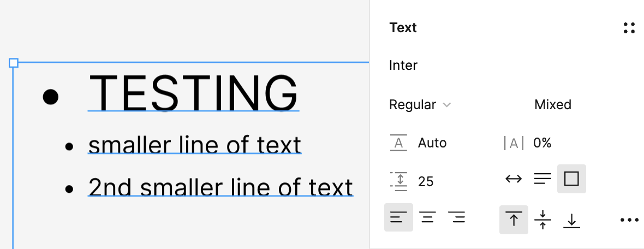This screenshot has height=249, width=644.
Task: Click the top-left selection handle
Action: [x=13, y=62]
